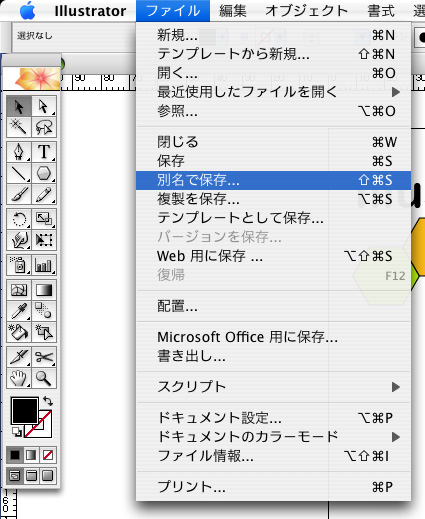Select the Polygon shape tool
Viewport: 425px width, 519px height.
[x=44, y=173]
